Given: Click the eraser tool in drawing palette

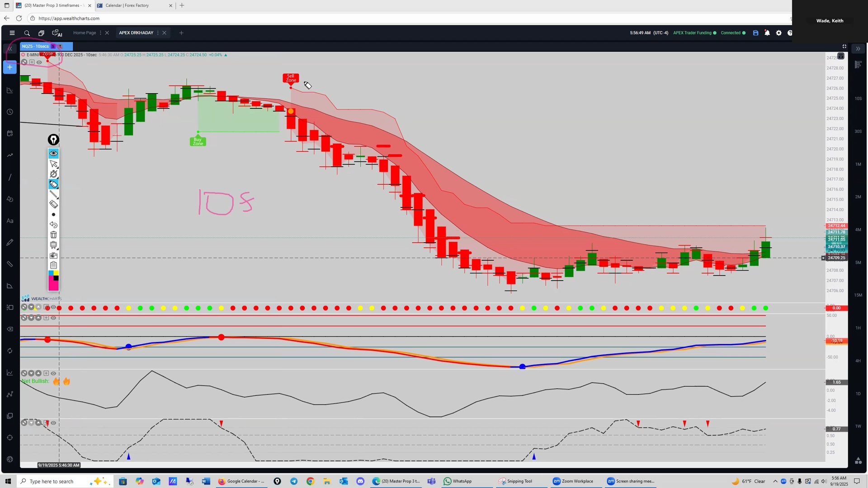Looking at the screenshot, I should point(53,204).
